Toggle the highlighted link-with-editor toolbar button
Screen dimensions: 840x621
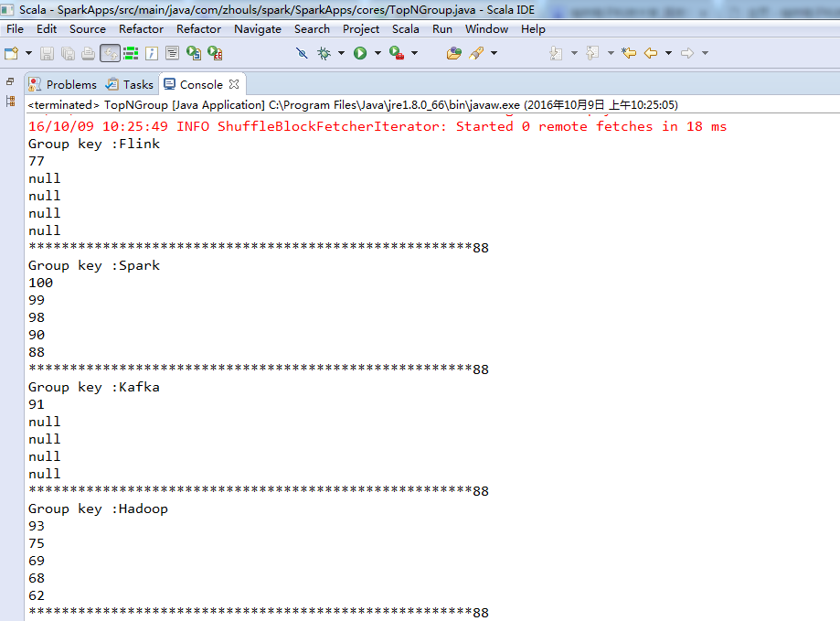pyautogui.click(x=110, y=53)
